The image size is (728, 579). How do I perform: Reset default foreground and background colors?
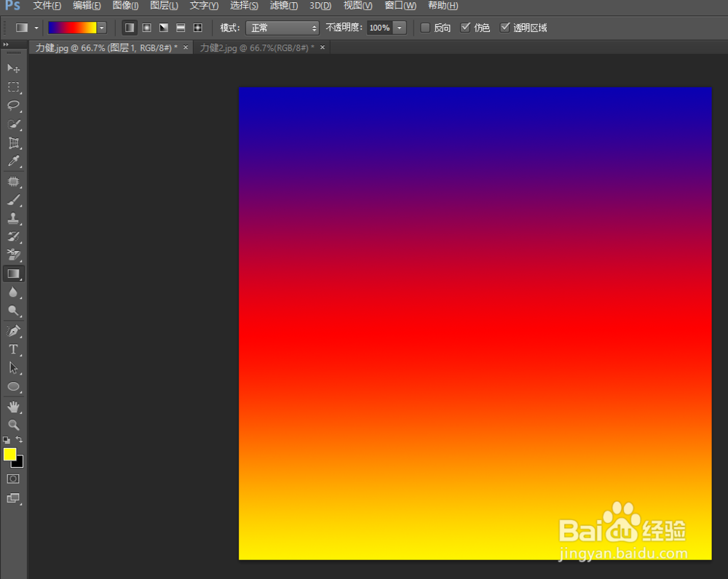pos(7,439)
